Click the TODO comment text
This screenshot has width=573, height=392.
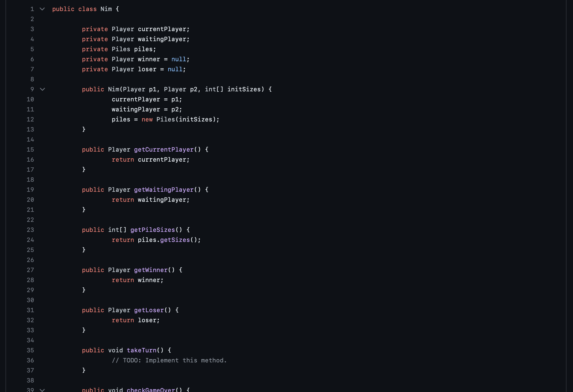[169, 360]
